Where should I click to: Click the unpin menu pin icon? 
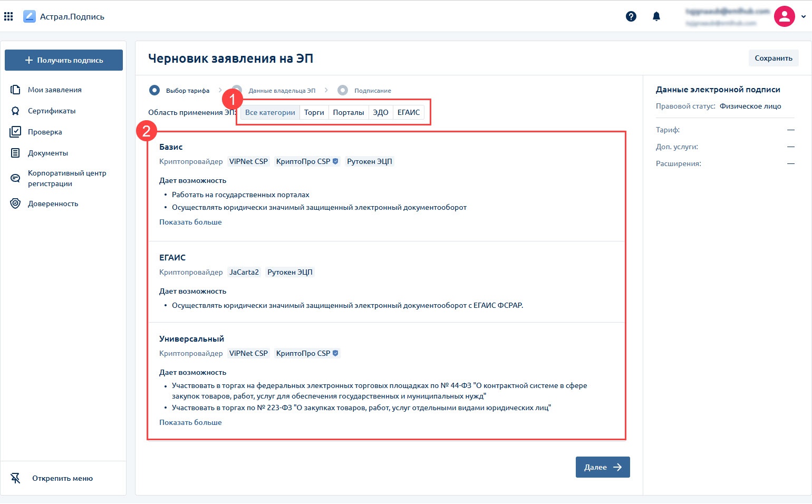(15, 478)
